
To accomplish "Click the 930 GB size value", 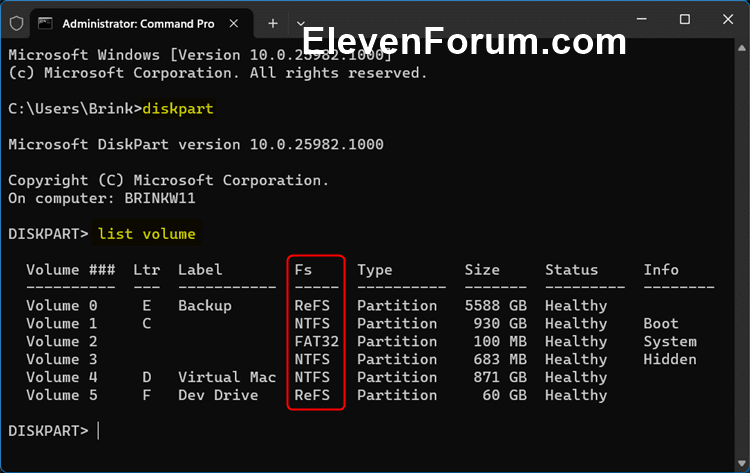I will tap(500, 323).
